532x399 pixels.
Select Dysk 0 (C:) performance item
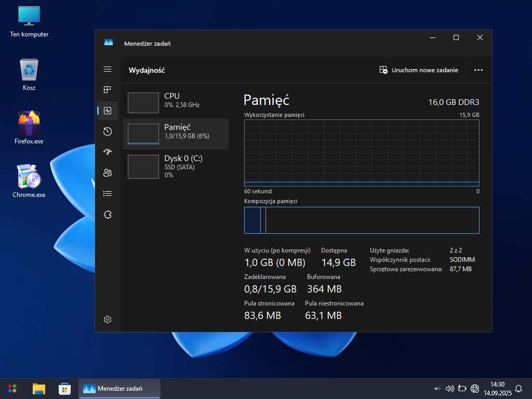176,166
